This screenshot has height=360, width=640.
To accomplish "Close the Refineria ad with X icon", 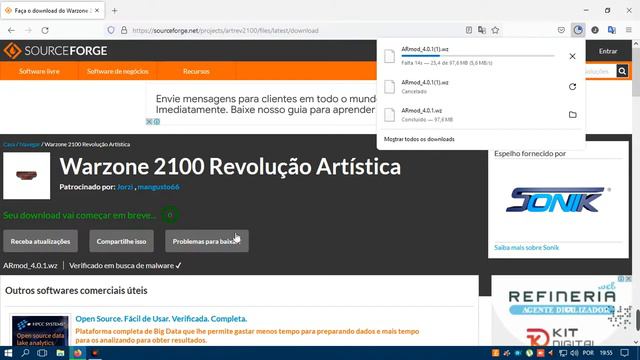I will [x=628, y=278].
